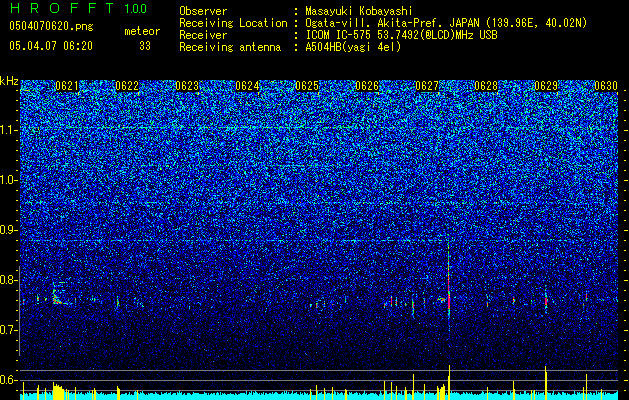629x400 pixels.
Task: Click the meteor label
Action: [142, 31]
